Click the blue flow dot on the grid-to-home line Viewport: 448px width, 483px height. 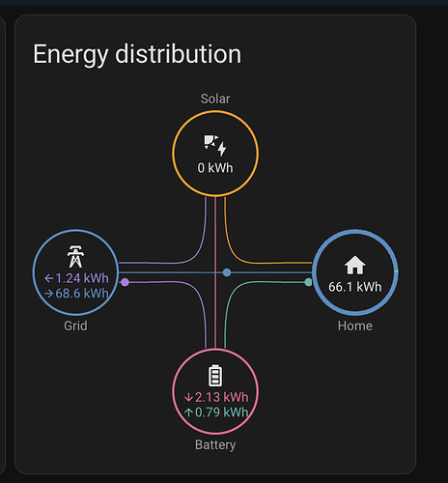click(x=227, y=272)
